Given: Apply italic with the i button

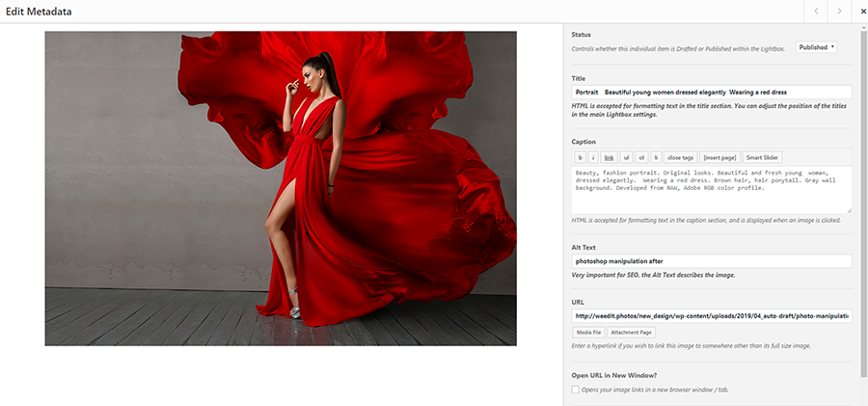Looking at the screenshot, I should pos(593,157).
